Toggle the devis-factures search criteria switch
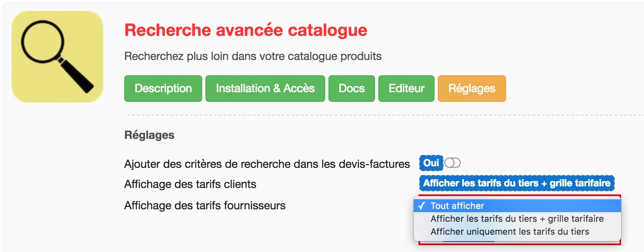 pyautogui.click(x=452, y=163)
